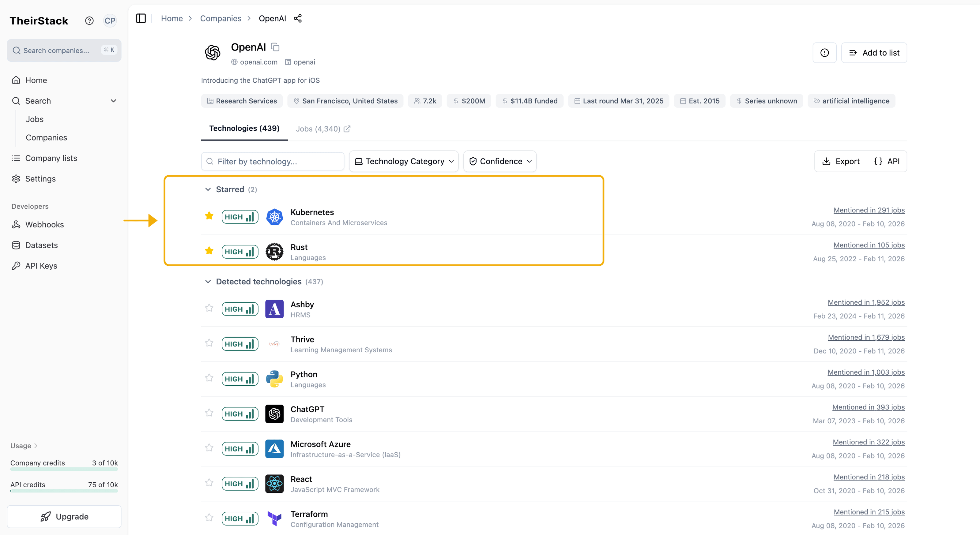Open the Confidence filter dropdown
The image size is (980, 535).
[x=499, y=161]
